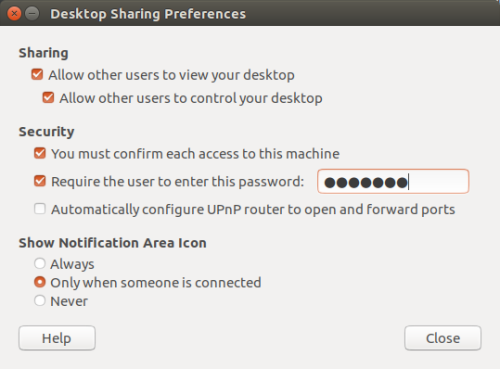
Task: Toggle the 'control your desktop' checkbox
Action: point(48,98)
